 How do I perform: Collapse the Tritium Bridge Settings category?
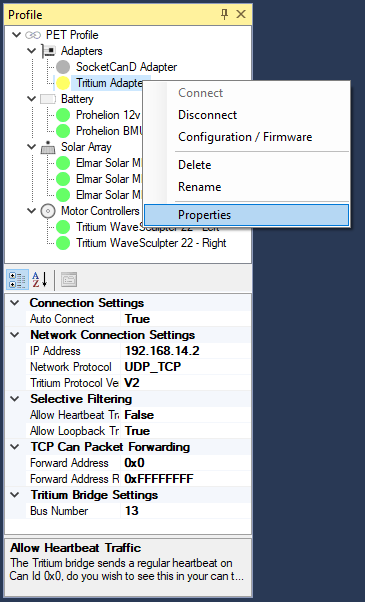coord(15,495)
